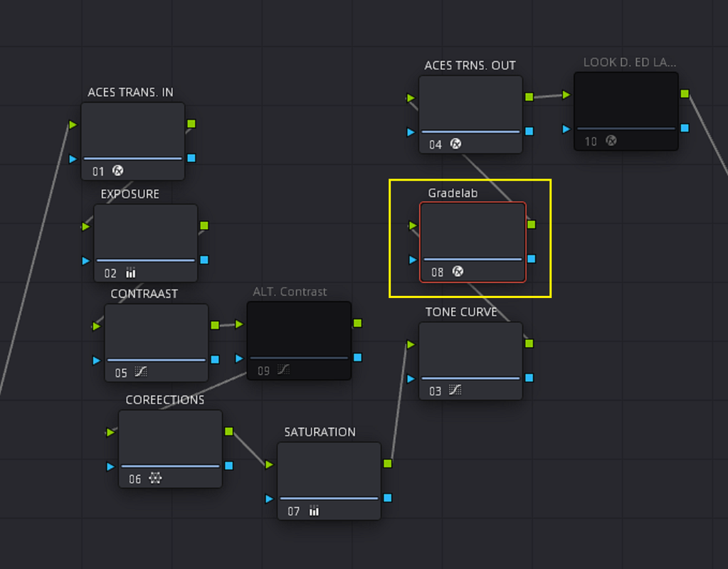Click node number 08 on Gradelab
The image size is (728, 569).
coord(438,272)
